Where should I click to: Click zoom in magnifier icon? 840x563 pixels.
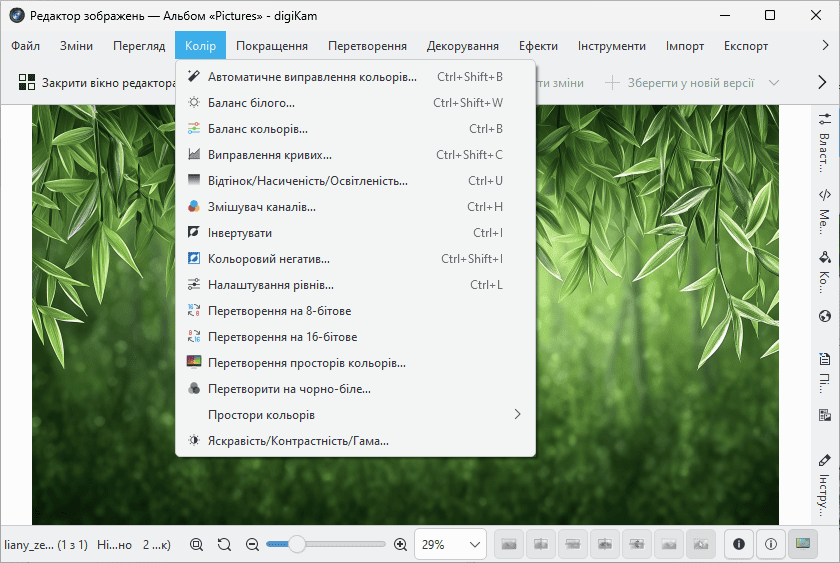[400, 545]
